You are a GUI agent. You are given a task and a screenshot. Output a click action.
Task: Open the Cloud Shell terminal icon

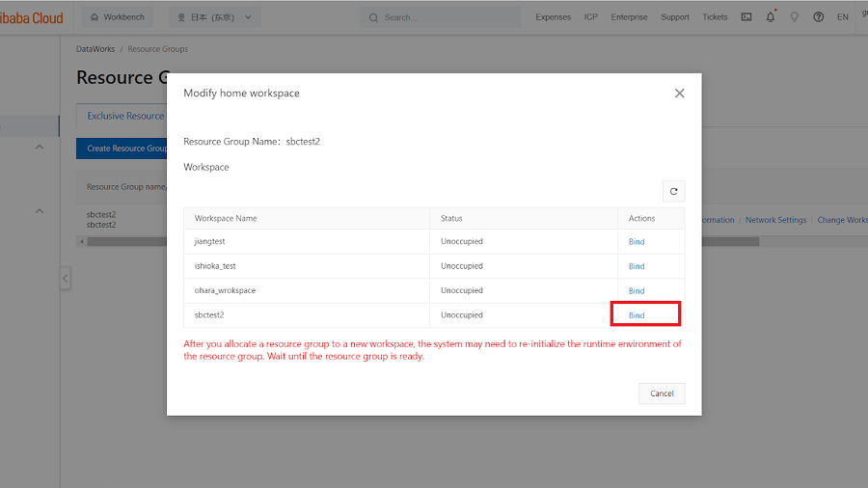746,17
